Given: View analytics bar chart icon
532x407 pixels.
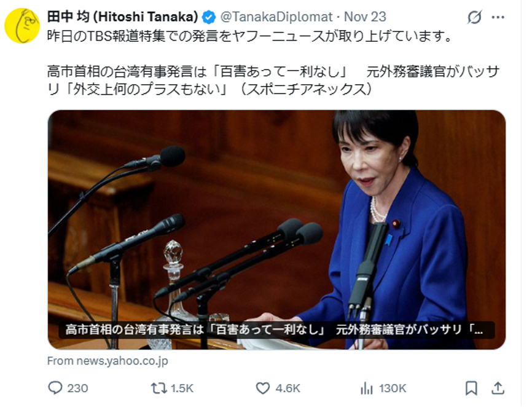Looking at the screenshot, I should coord(367,388).
